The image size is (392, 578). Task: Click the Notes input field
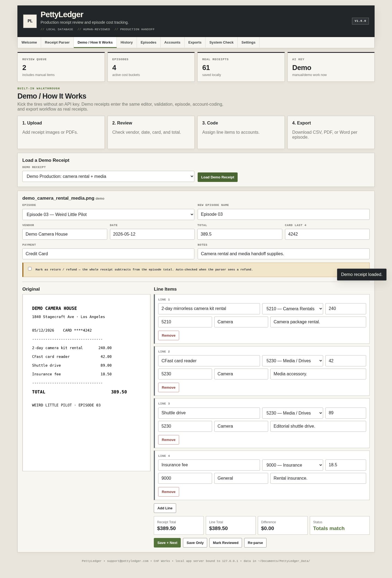click(284, 254)
